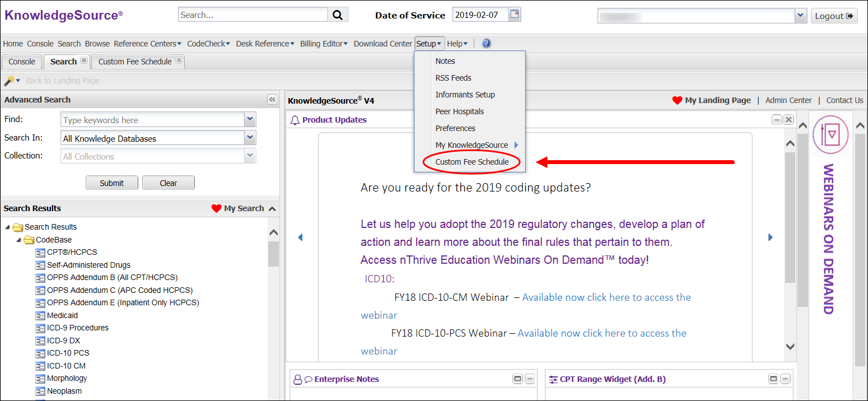
Task: Open the Date of Service calendar picker
Action: (x=514, y=15)
